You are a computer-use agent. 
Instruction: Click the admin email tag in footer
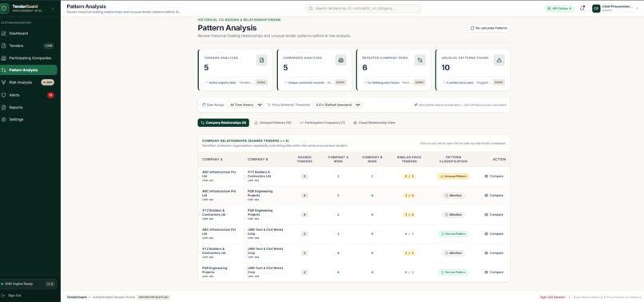(153, 297)
